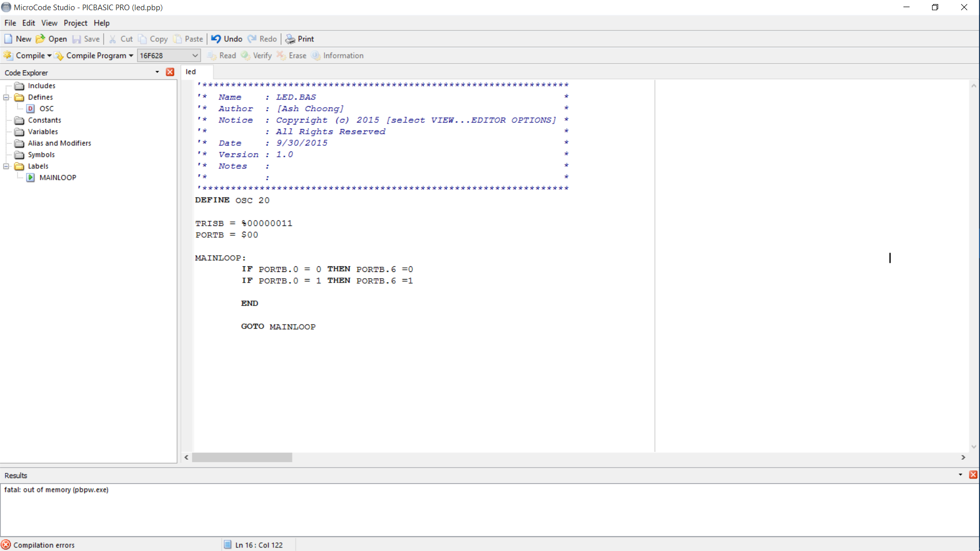This screenshot has height=551, width=980.
Task: Click the Information icon for device info
Action: (315, 55)
